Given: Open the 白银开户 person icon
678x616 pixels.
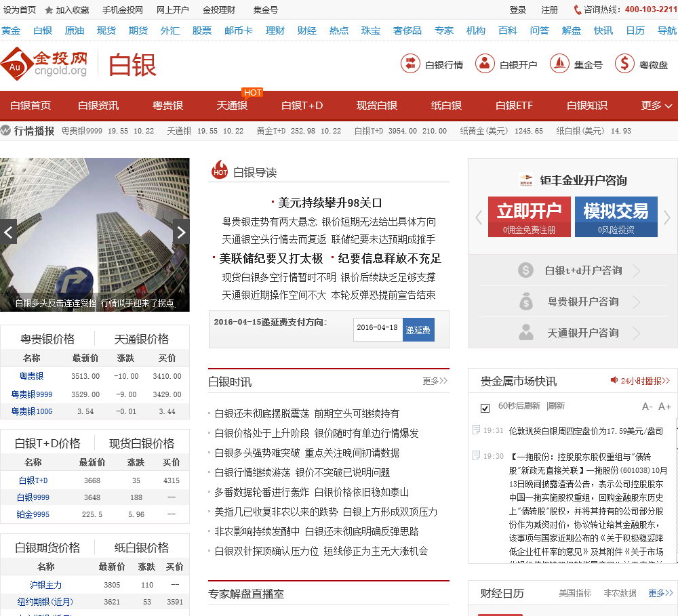Looking at the screenshot, I should [485, 63].
